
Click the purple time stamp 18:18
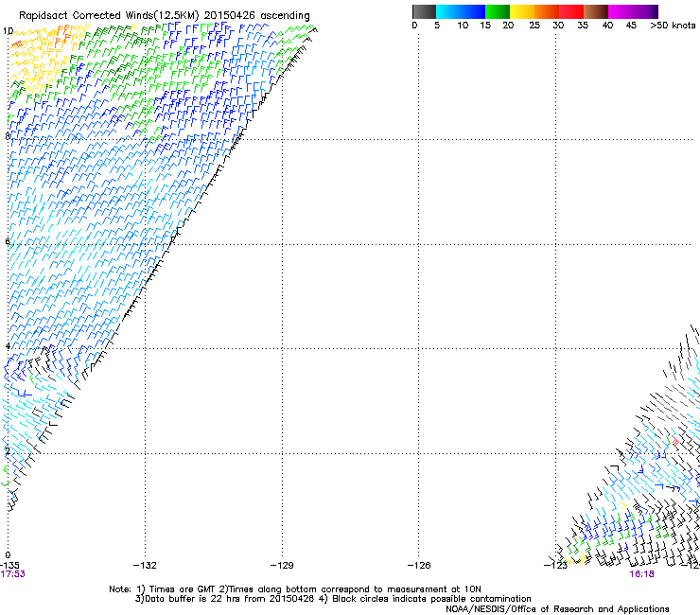pyautogui.click(x=641, y=574)
